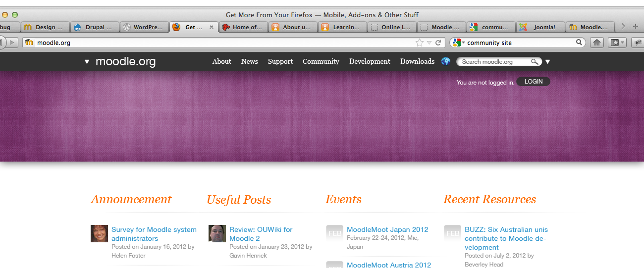
Task: Click the moodle.org site logo
Action: 125,62
